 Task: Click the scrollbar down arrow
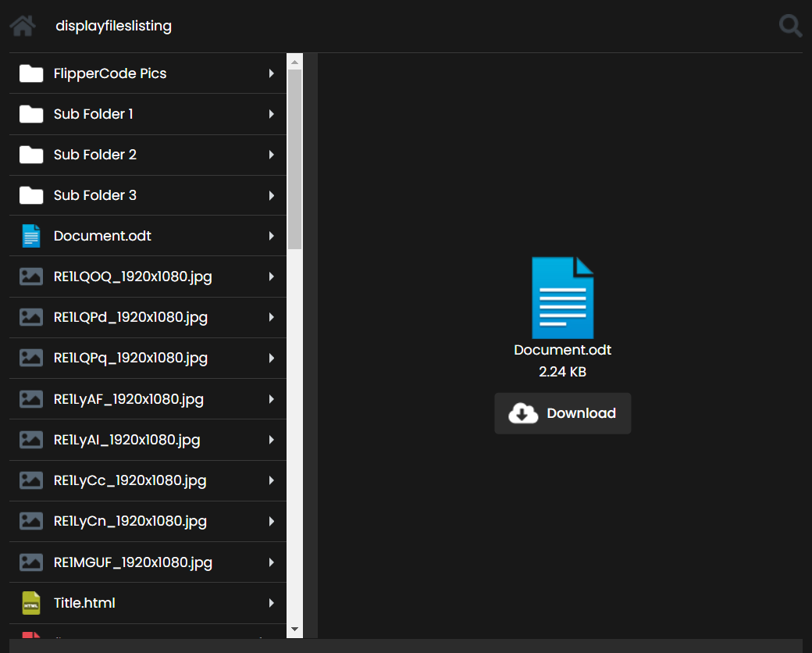click(294, 629)
